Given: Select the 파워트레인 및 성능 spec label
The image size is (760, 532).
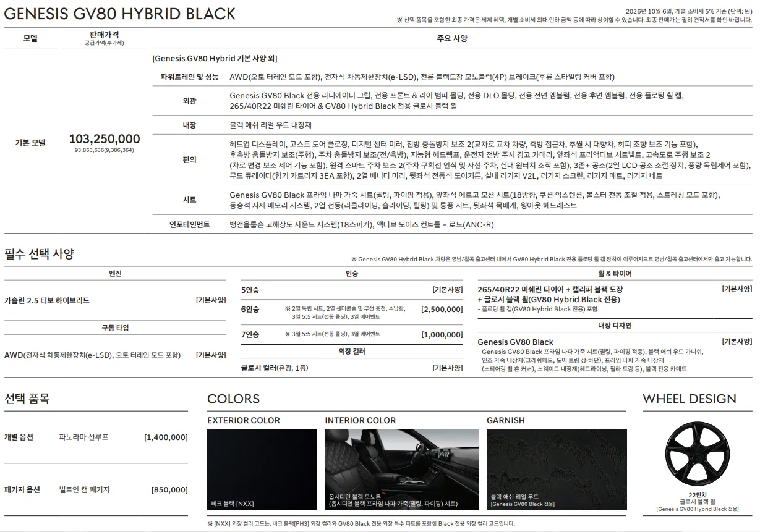Looking at the screenshot, I should [189, 77].
